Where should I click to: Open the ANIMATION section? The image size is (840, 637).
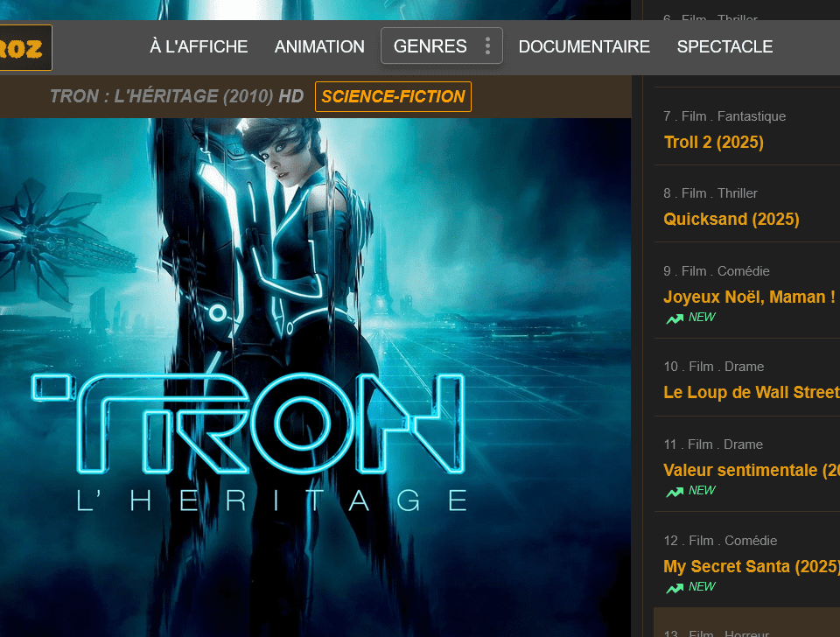pyautogui.click(x=319, y=46)
